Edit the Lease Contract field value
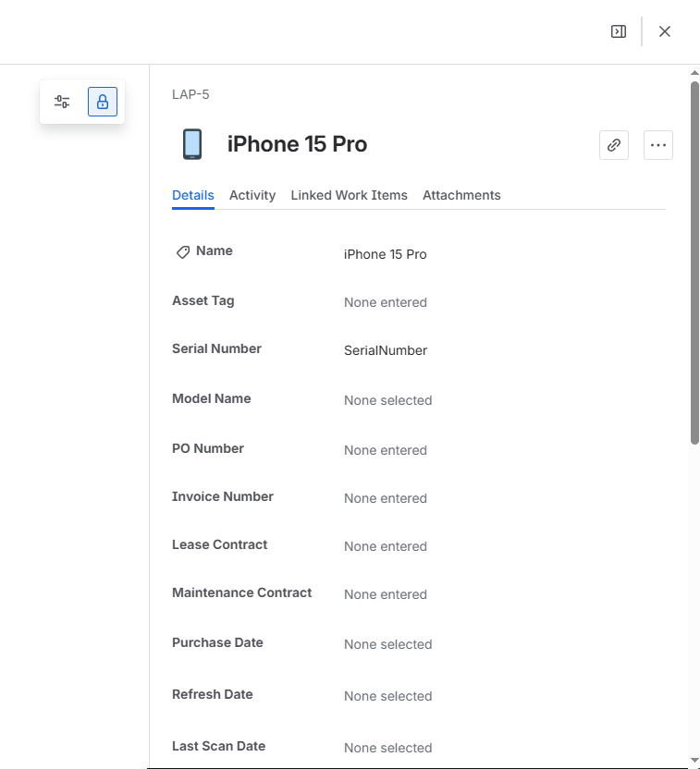This screenshot has width=700, height=769. coord(385,547)
